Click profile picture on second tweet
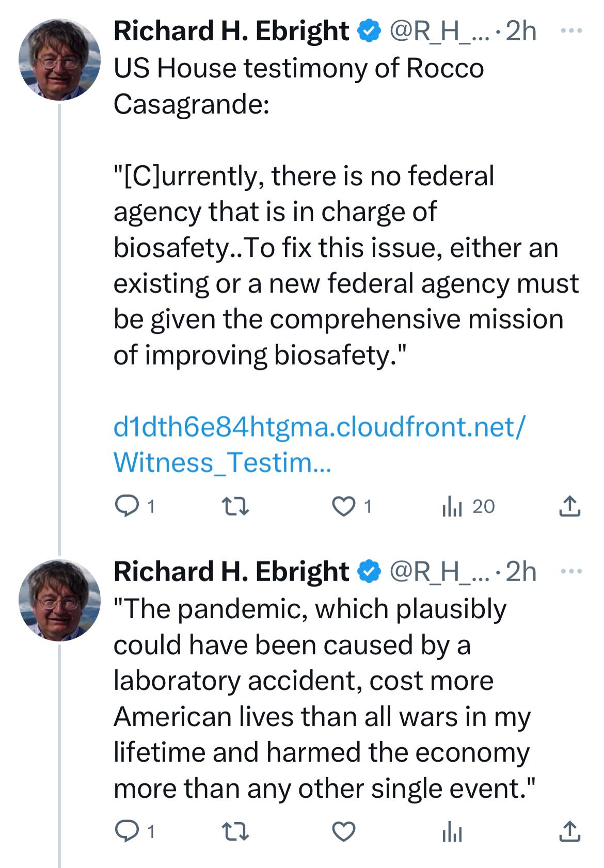The image size is (604, 868). [59, 600]
